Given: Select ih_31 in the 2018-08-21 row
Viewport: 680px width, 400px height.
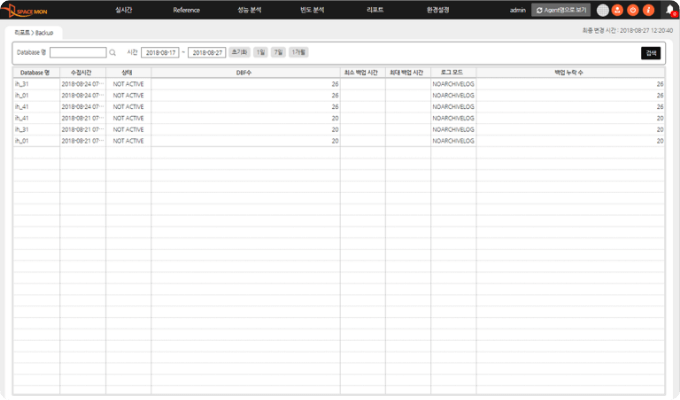Looking at the screenshot, I should (22, 129).
